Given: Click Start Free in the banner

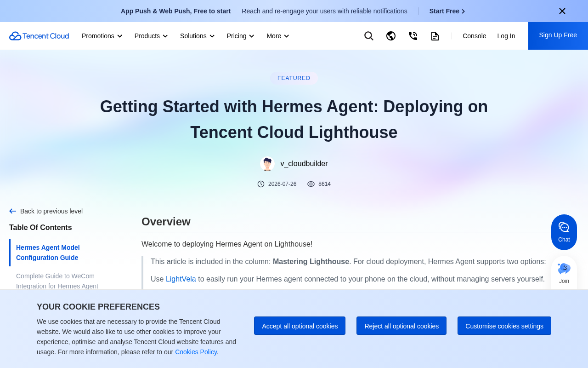Looking at the screenshot, I should (447, 11).
